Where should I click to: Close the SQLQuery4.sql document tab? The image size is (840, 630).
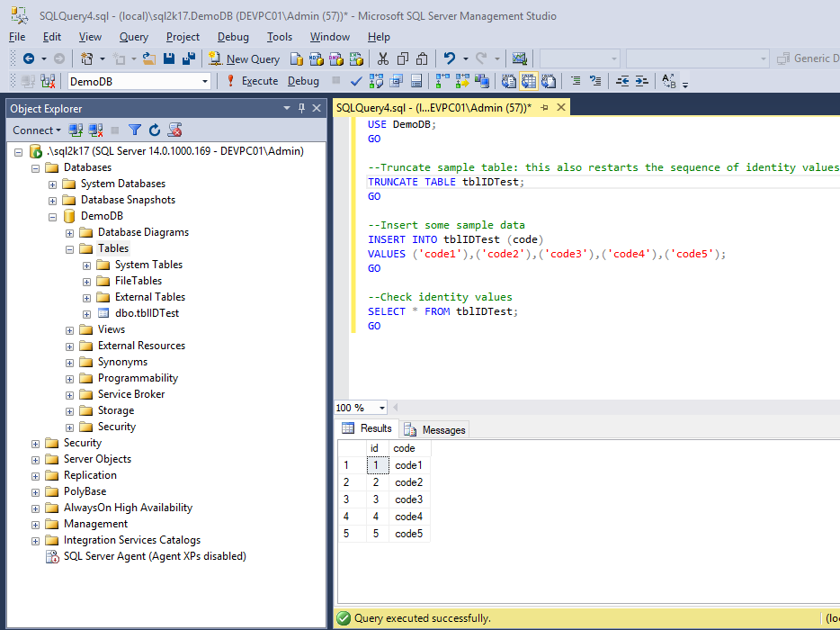561,108
